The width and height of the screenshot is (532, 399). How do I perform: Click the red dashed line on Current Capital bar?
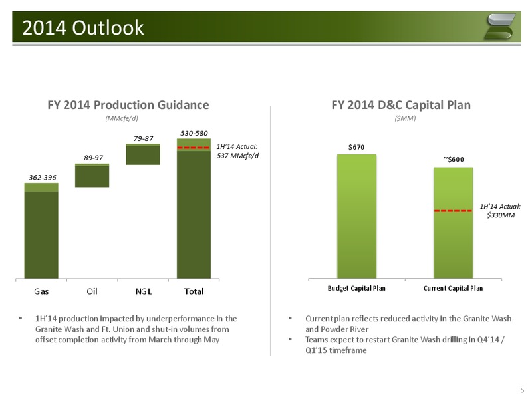tap(454, 211)
